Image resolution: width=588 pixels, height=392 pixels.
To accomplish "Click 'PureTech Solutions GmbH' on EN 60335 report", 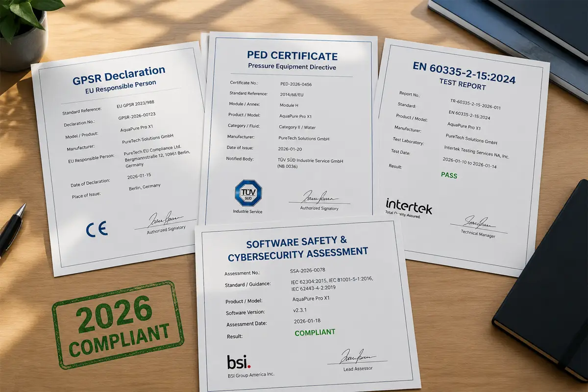I will (x=471, y=139).
